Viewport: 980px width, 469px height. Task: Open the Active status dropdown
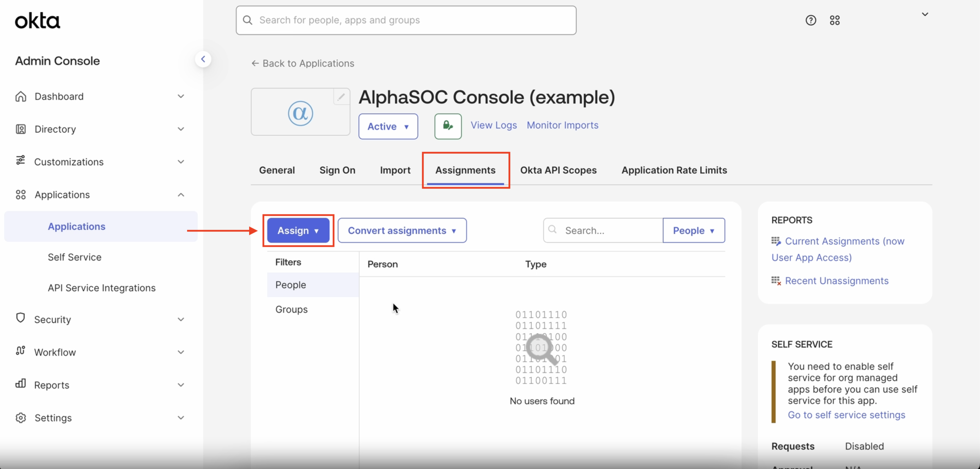(x=388, y=126)
